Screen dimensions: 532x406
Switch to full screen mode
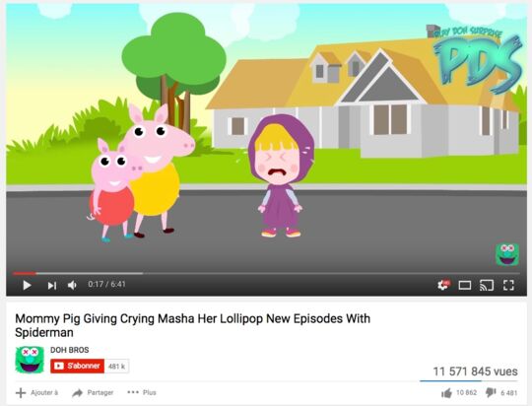(508, 285)
